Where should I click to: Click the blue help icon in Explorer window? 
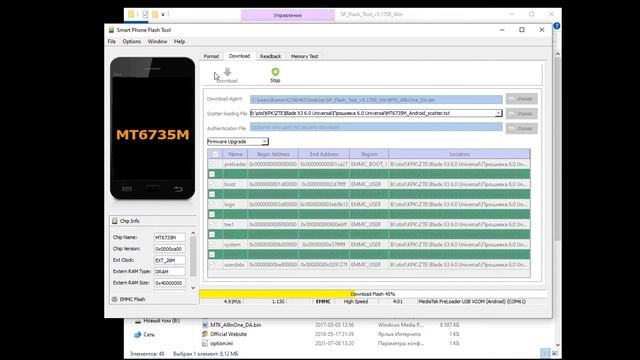(x=556, y=26)
